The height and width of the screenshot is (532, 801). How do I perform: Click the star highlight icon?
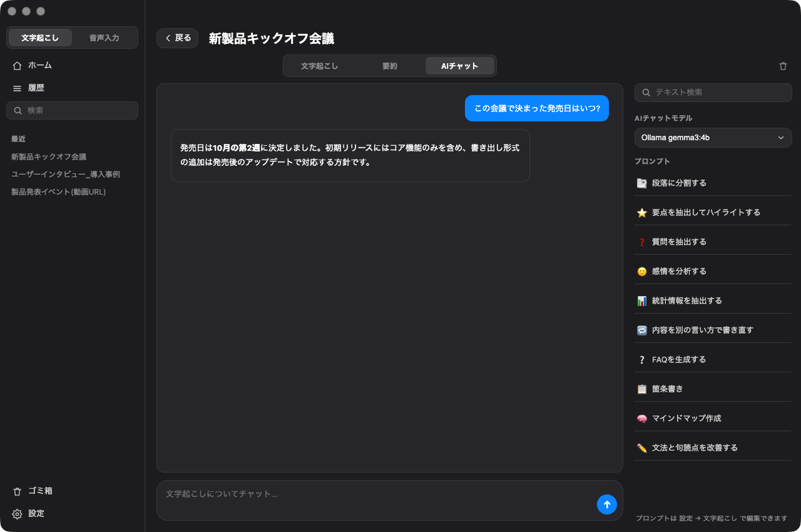641,213
